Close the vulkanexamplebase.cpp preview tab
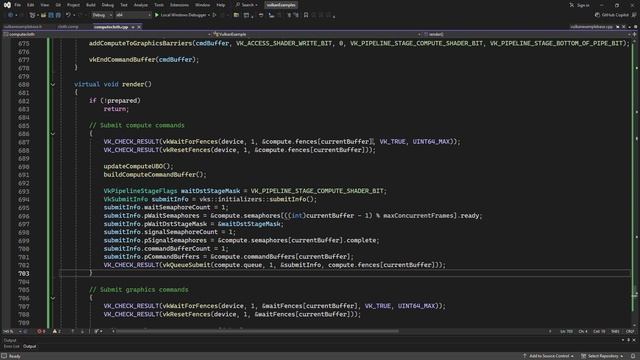The height and width of the screenshot is (360, 640). click(x=624, y=27)
